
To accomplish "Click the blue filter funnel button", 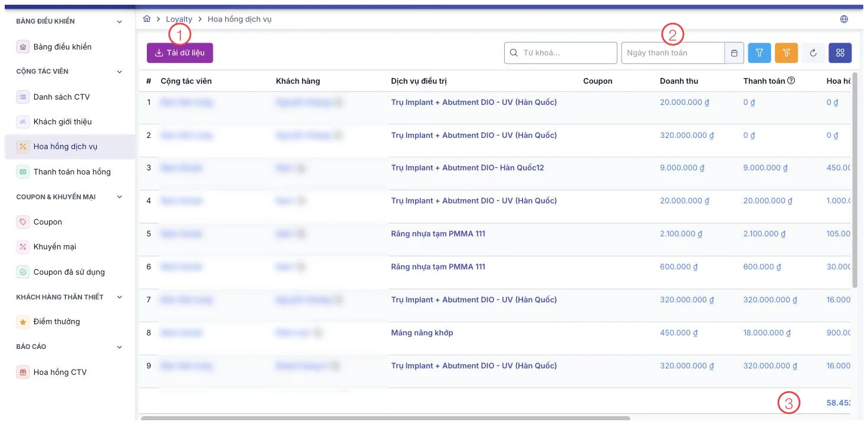I will tap(759, 53).
